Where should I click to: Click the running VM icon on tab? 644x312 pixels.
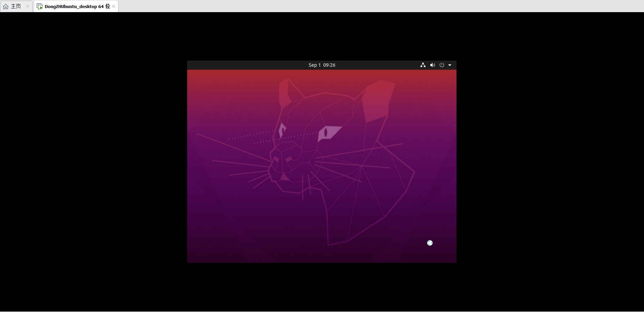click(x=40, y=6)
